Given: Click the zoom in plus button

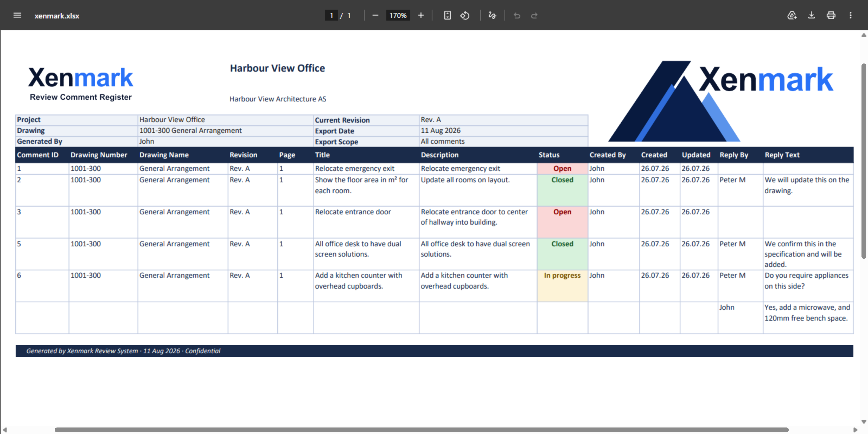Looking at the screenshot, I should tap(421, 15).
